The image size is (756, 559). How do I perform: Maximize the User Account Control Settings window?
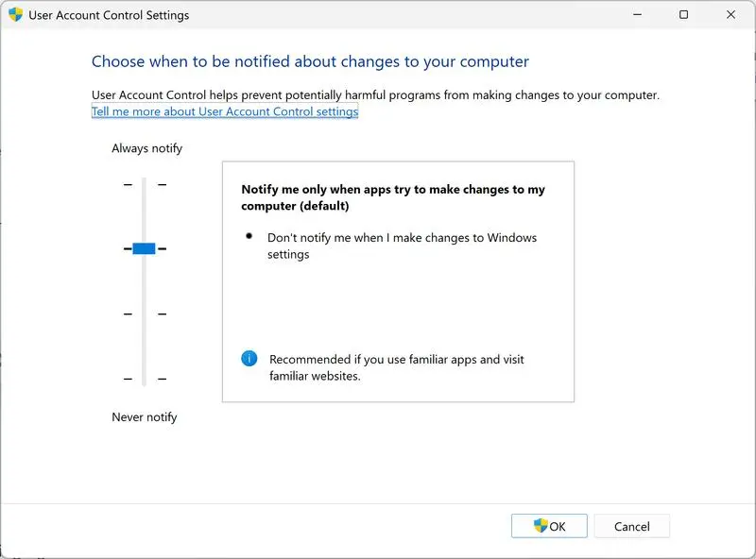683,14
